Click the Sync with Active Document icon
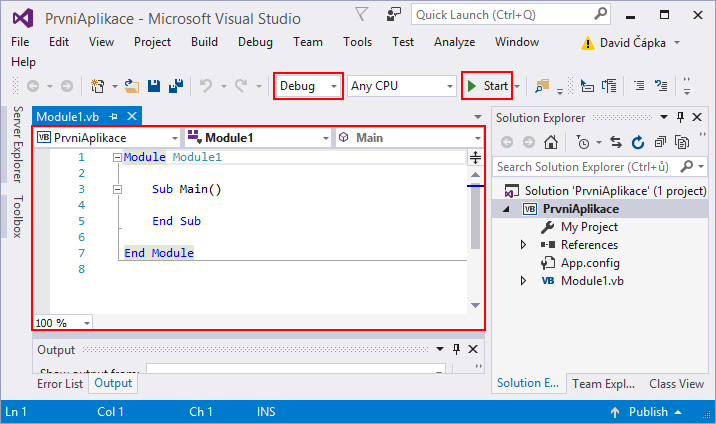Viewport: 716px width, 424px height. [616, 142]
